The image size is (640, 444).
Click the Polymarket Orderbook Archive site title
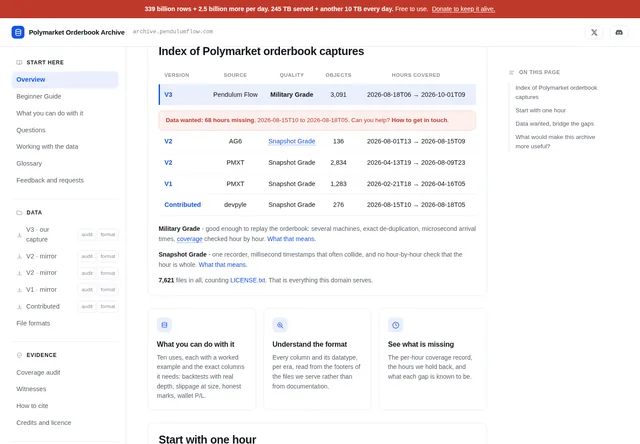click(x=77, y=32)
